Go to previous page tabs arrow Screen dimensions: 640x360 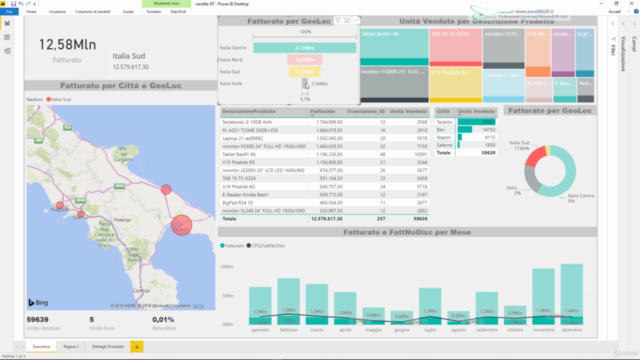pos(17,347)
